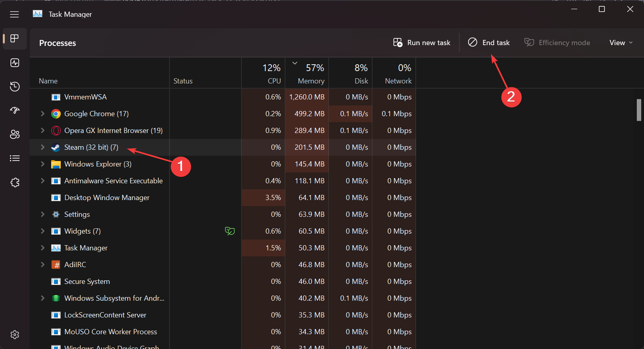Click Chrome's 0.1 Mbps network value
The image size is (644, 349).
point(397,114)
